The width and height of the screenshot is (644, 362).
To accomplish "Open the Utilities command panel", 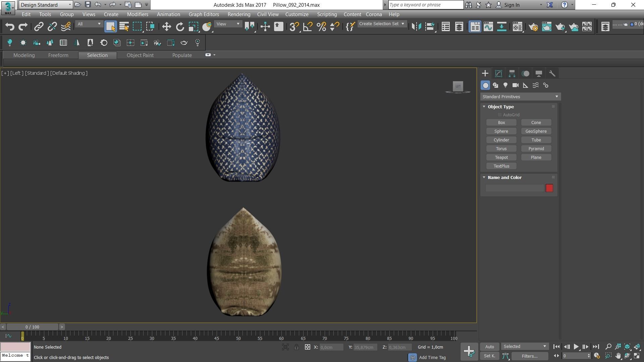I will point(552,73).
